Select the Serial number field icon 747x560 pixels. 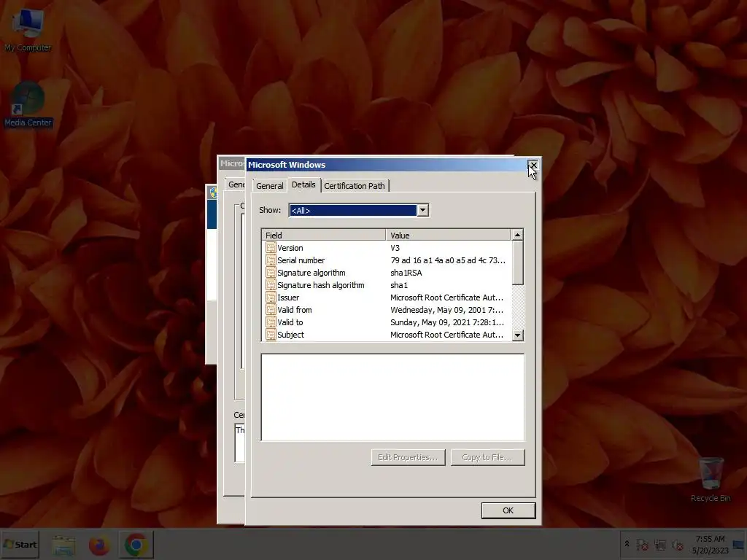coord(271,260)
